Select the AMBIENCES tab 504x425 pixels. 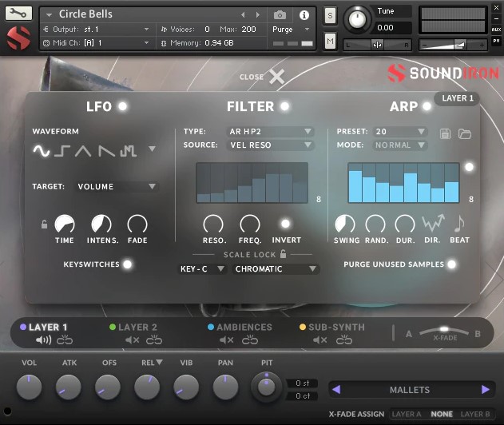(244, 328)
